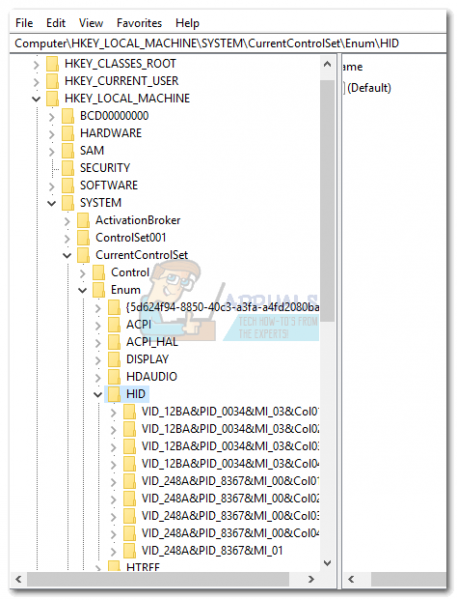Expand the SAM key node
This screenshot has width=457, height=600.
click(52, 152)
